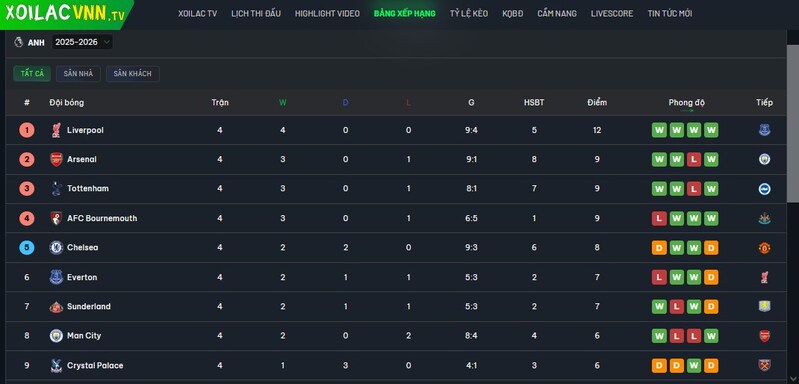Select the TẤT CẢ filter tab

click(32, 74)
